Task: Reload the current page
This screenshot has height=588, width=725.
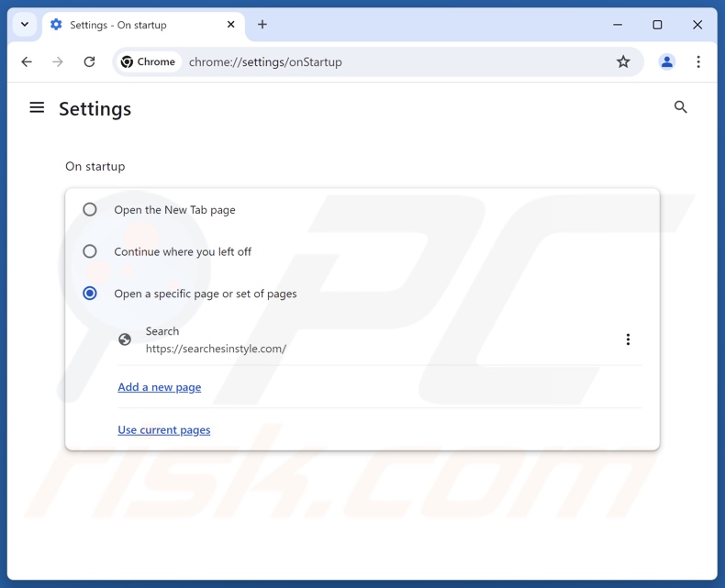Action: click(x=89, y=61)
